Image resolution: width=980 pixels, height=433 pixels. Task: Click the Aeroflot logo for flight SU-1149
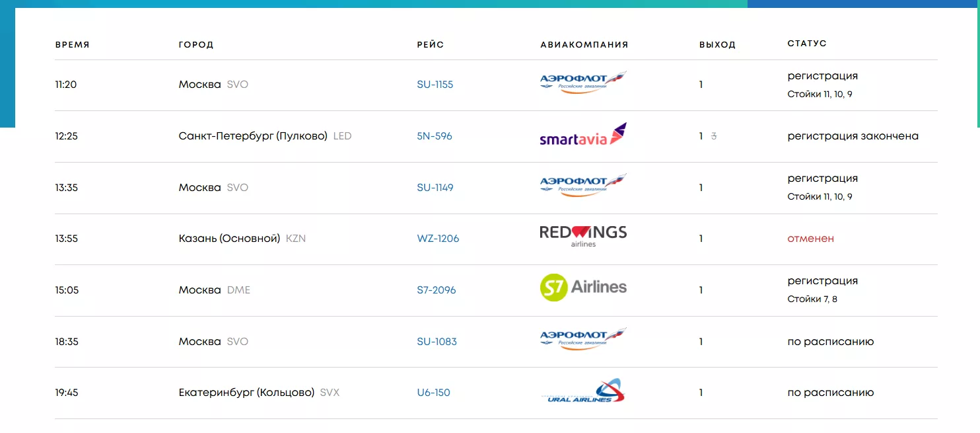[583, 186]
